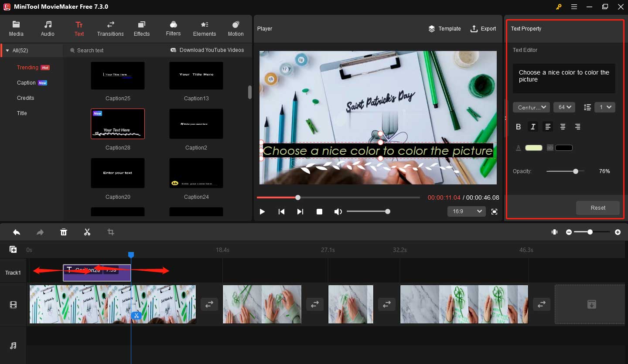Align text left
This screenshot has width=628, height=364.
[548, 127]
